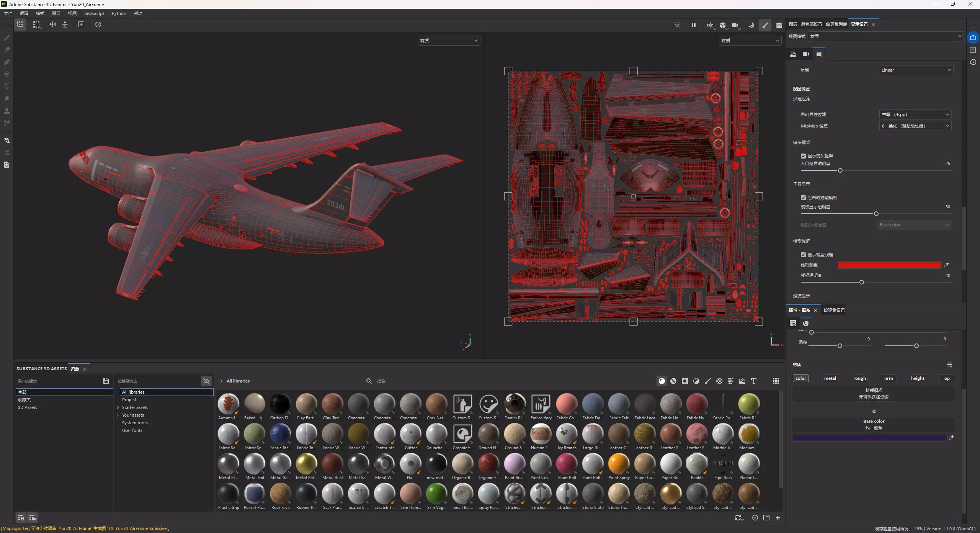Click the camera screenshot icon in viewport toolbar

(779, 25)
